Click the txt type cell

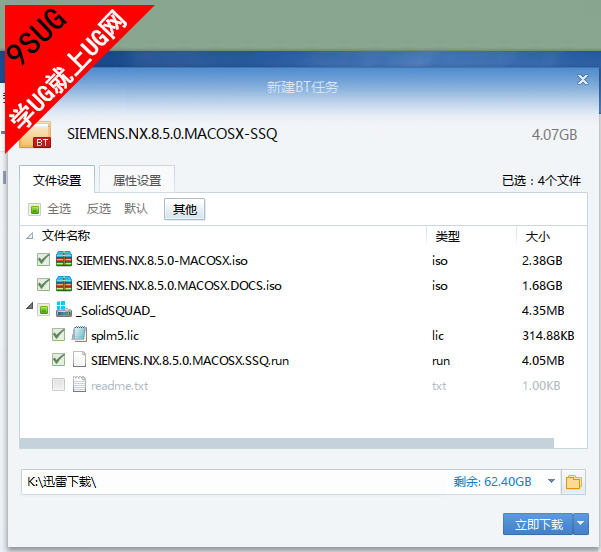(x=439, y=386)
